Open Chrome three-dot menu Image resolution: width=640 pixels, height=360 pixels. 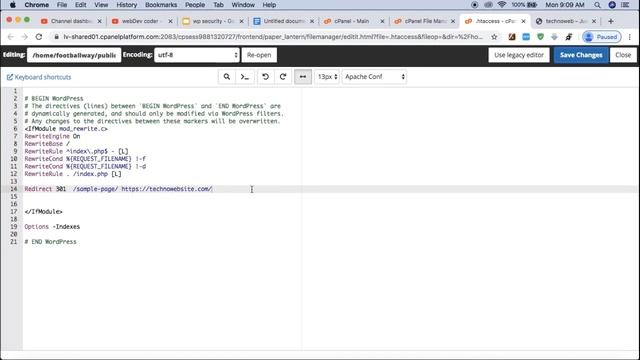pyautogui.click(x=630, y=37)
